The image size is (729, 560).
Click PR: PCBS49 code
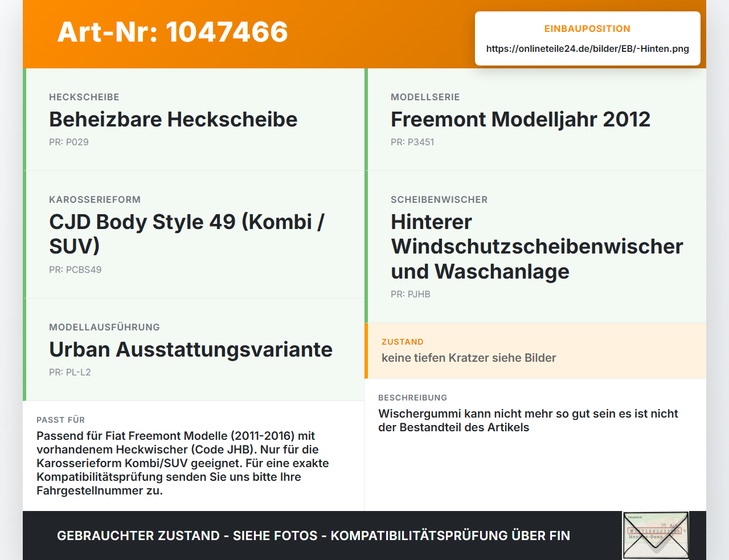click(x=75, y=269)
